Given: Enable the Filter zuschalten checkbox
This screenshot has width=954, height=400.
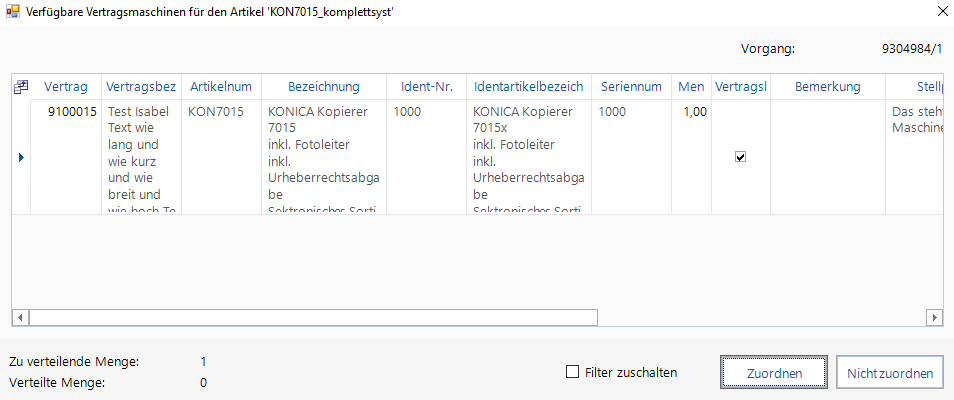Looking at the screenshot, I should pyautogui.click(x=573, y=372).
